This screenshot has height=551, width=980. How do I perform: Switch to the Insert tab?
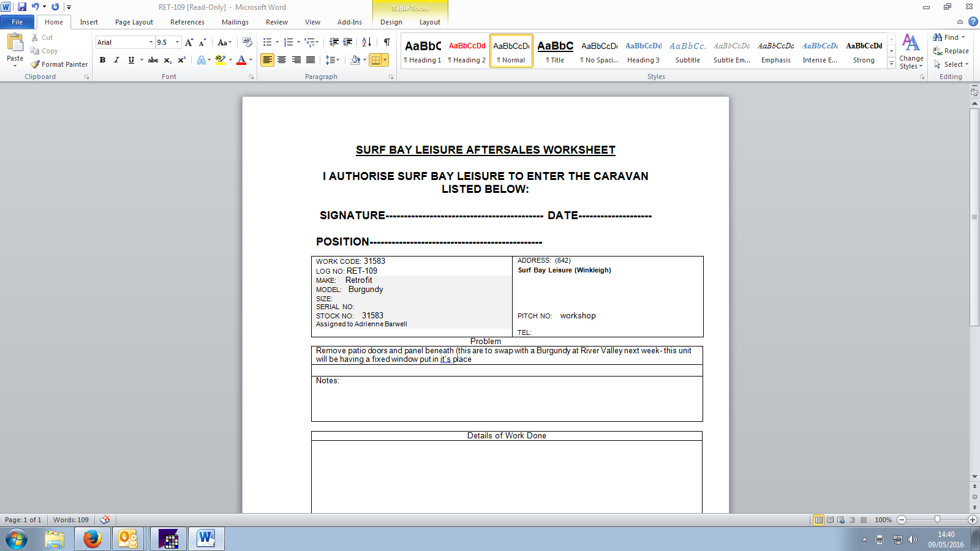[x=89, y=22]
